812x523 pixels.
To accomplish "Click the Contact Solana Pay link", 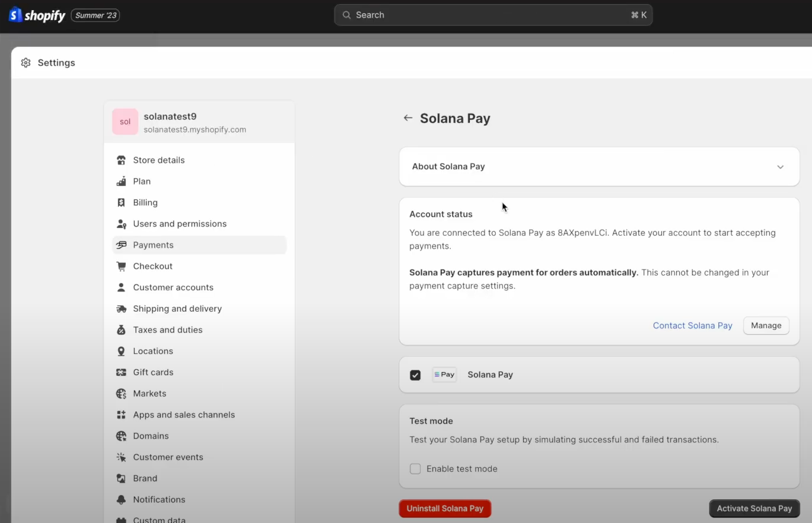I will [x=692, y=325].
